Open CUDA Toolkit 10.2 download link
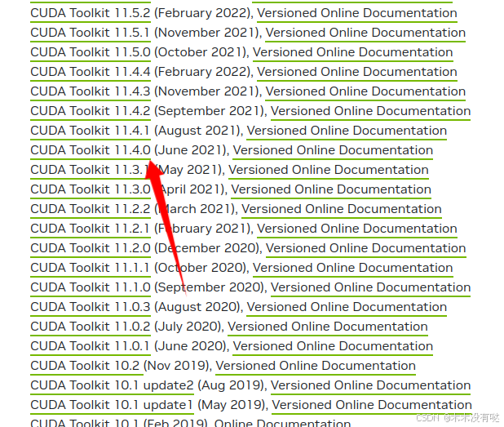The width and height of the screenshot is (504, 427). click(x=86, y=367)
